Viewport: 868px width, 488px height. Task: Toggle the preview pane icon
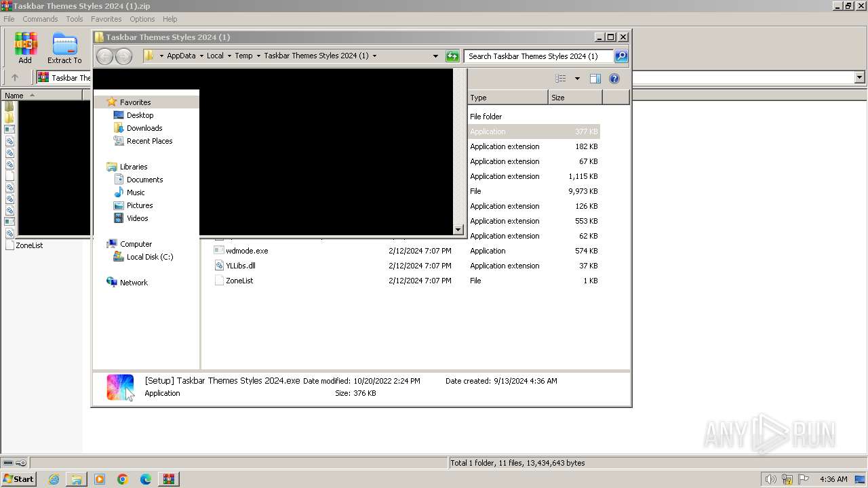coord(595,79)
